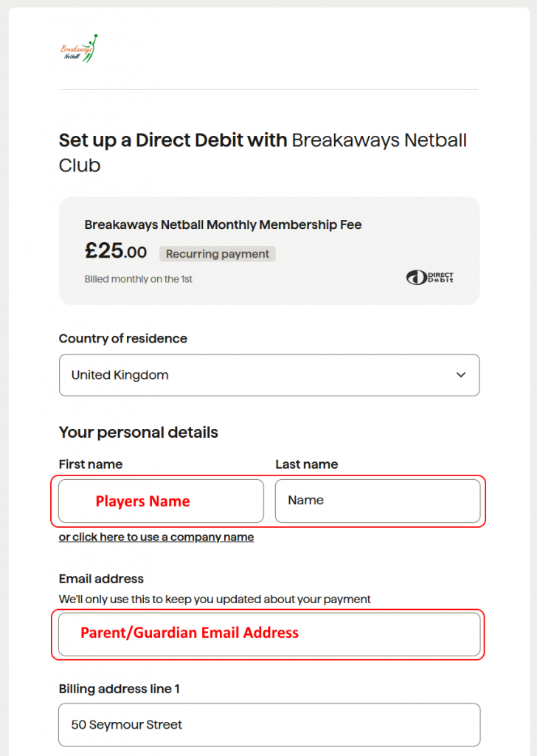Click the Direct Debit logo

pyautogui.click(x=430, y=278)
